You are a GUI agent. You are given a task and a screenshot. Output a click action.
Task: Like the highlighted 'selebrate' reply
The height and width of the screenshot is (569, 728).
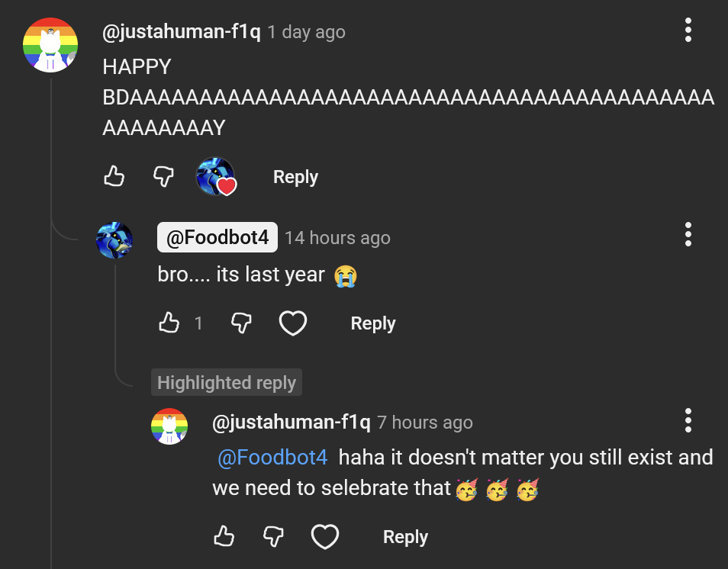(224, 537)
